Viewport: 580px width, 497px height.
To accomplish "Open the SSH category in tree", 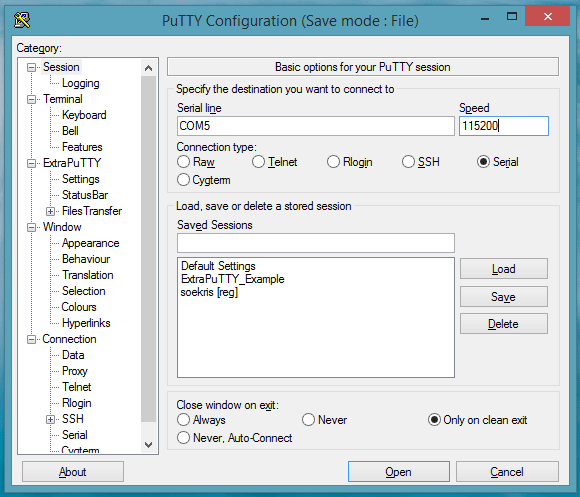I will 73,419.
